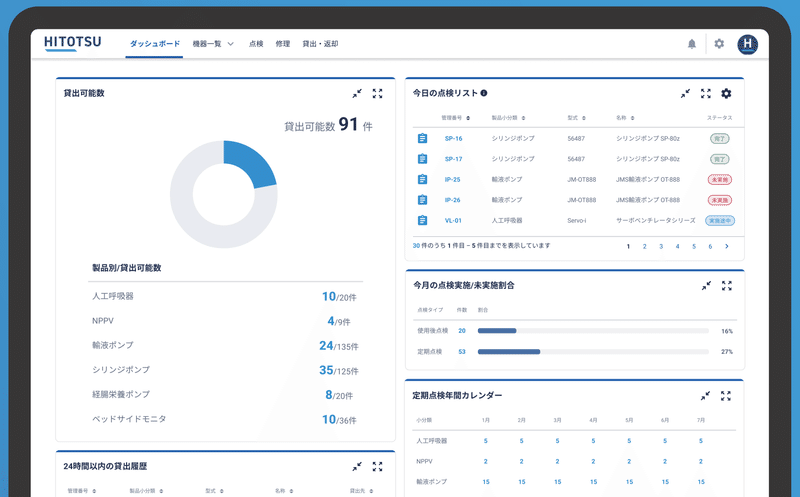Open the 貸出・返却 tab
This screenshot has width=800, height=497.
(320, 44)
